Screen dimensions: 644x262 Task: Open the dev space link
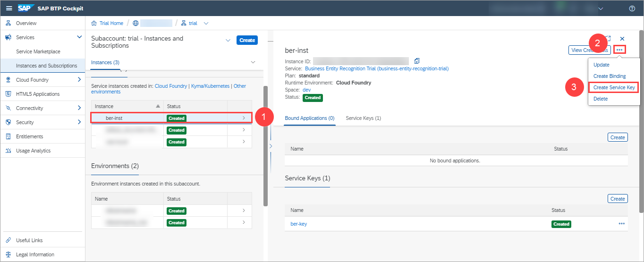306,90
